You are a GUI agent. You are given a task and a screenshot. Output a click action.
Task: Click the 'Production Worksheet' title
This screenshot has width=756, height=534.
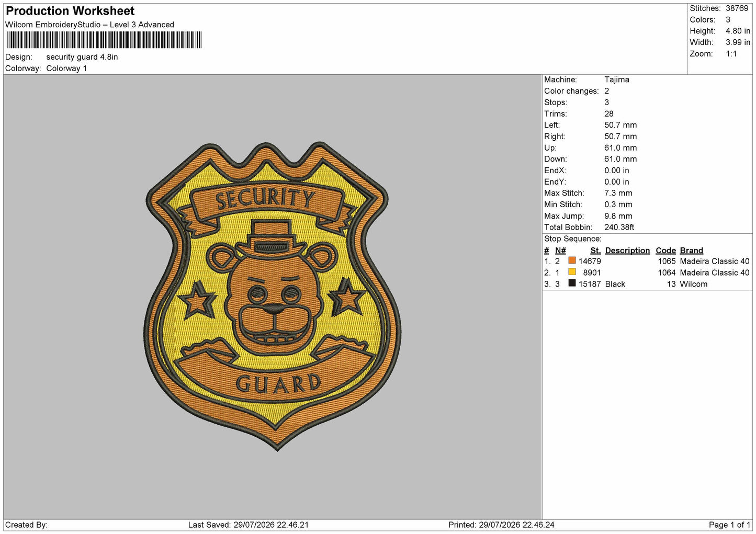pos(70,11)
